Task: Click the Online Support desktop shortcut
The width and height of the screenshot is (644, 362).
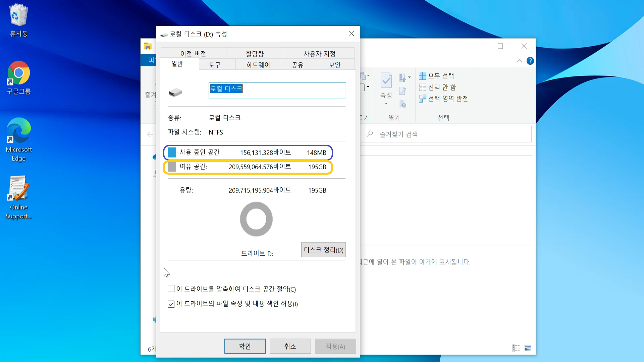Action: tap(18, 188)
